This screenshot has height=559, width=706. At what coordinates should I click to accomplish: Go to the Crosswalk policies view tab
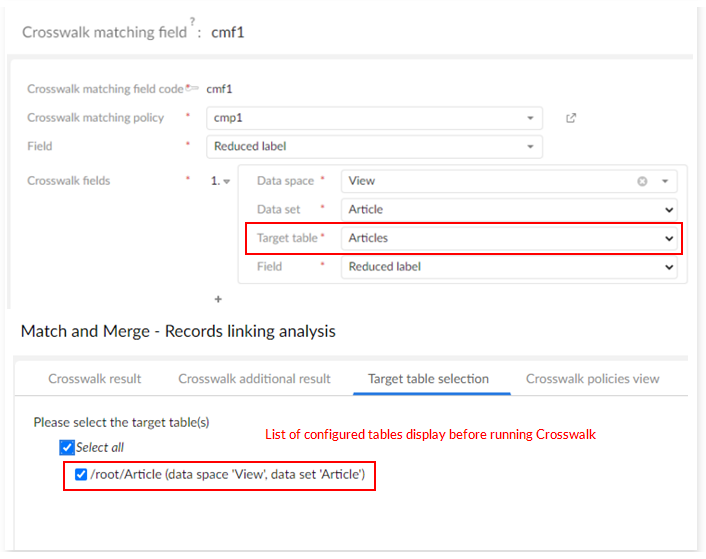pos(593,379)
